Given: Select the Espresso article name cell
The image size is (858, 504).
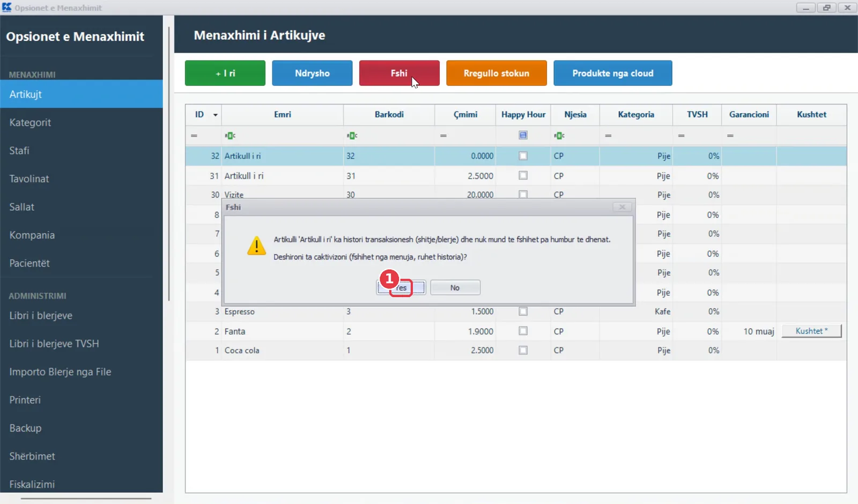Looking at the screenshot, I should 283,312.
